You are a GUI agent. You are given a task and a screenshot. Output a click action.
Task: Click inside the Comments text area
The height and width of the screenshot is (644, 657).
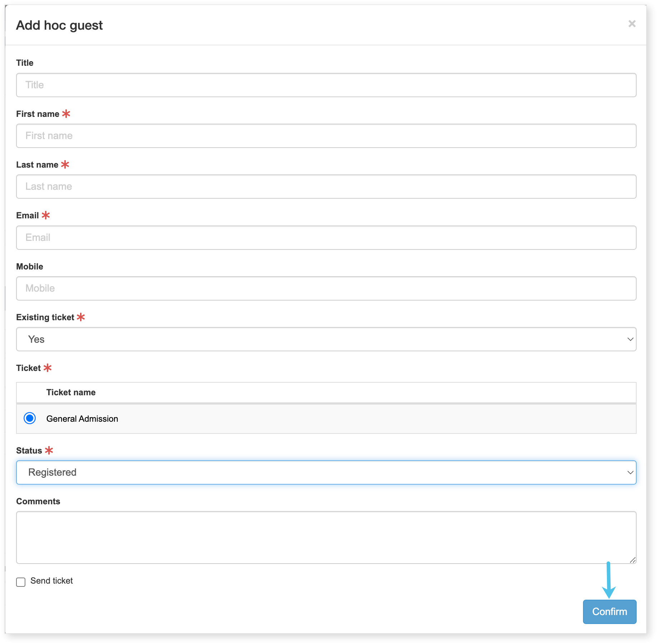pyautogui.click(x=326, y=538)
